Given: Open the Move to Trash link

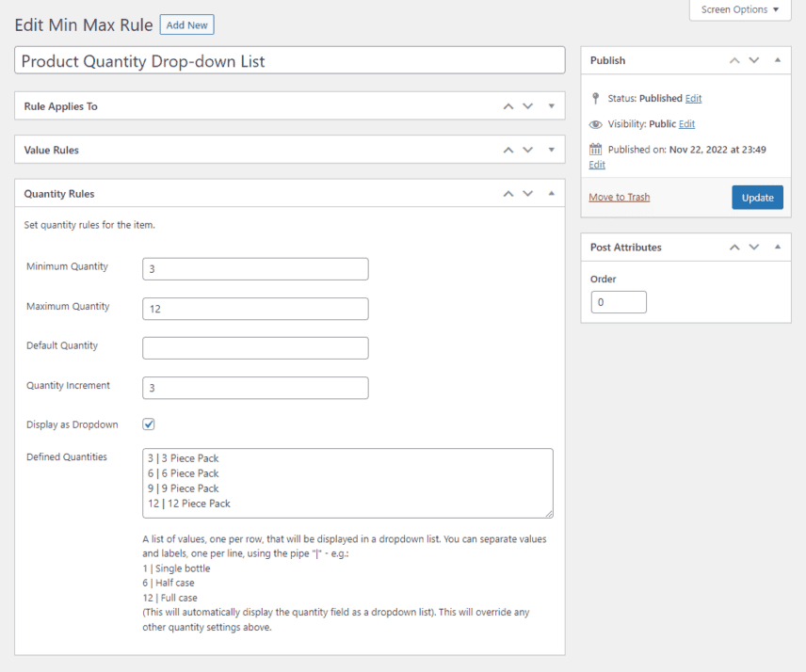Looking at the screenshot, I should 619,197.
